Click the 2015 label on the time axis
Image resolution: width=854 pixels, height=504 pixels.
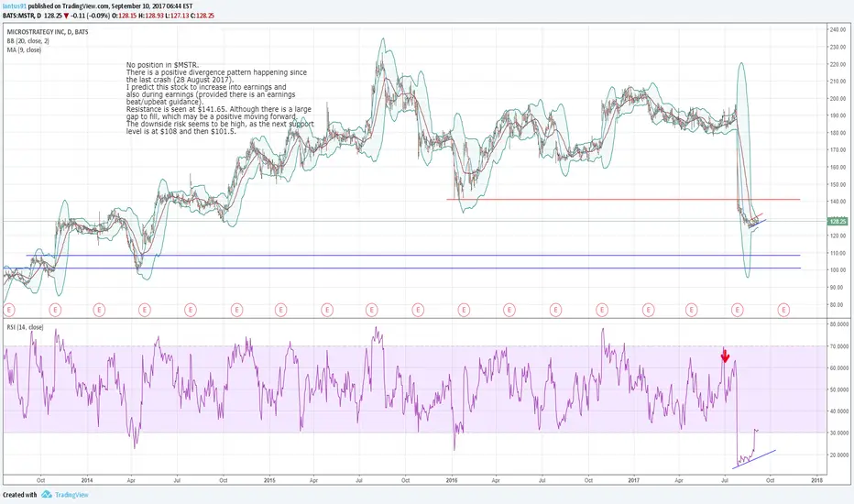269,480
